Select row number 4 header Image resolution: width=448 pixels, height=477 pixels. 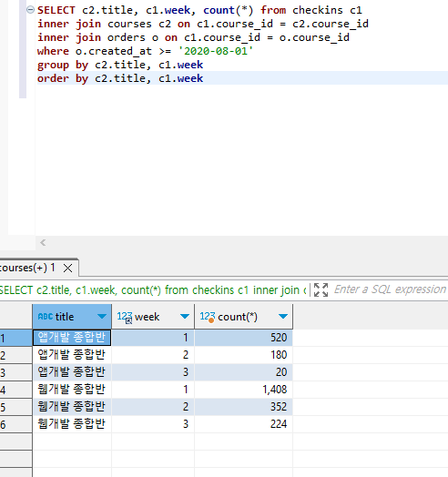15,390
